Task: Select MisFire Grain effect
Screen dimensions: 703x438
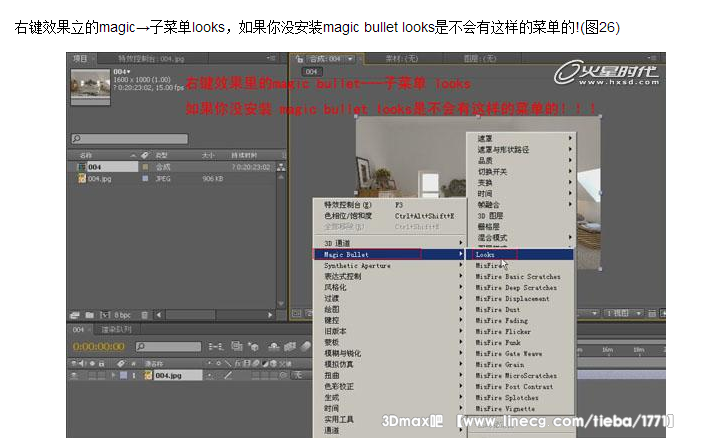Action: click(521, 365)
